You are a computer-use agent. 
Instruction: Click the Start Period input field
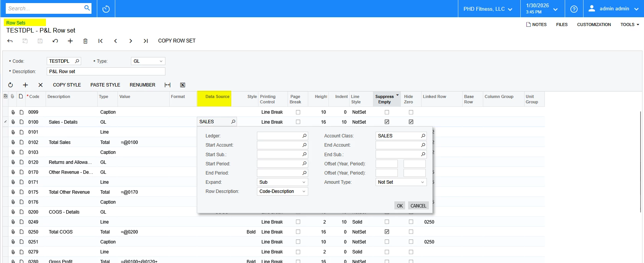pyautogui.click(x=282, y=164)
